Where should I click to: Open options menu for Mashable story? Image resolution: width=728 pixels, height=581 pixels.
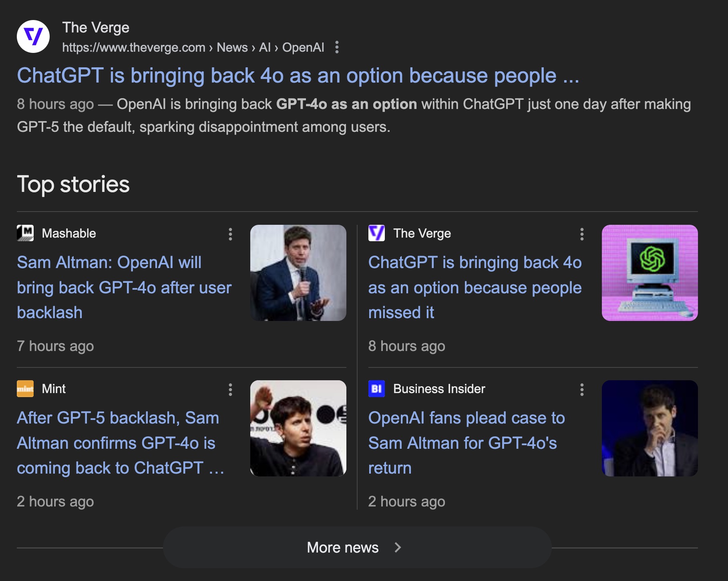[230, 234]
